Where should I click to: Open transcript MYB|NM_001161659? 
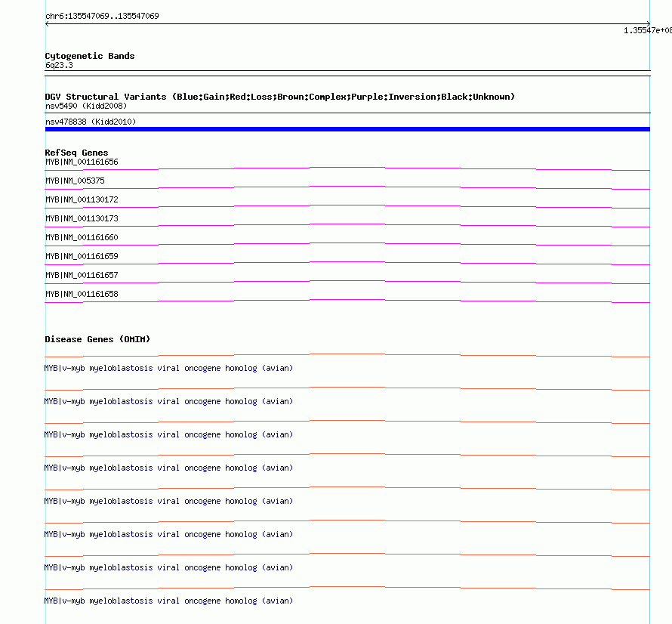point(82,256)
